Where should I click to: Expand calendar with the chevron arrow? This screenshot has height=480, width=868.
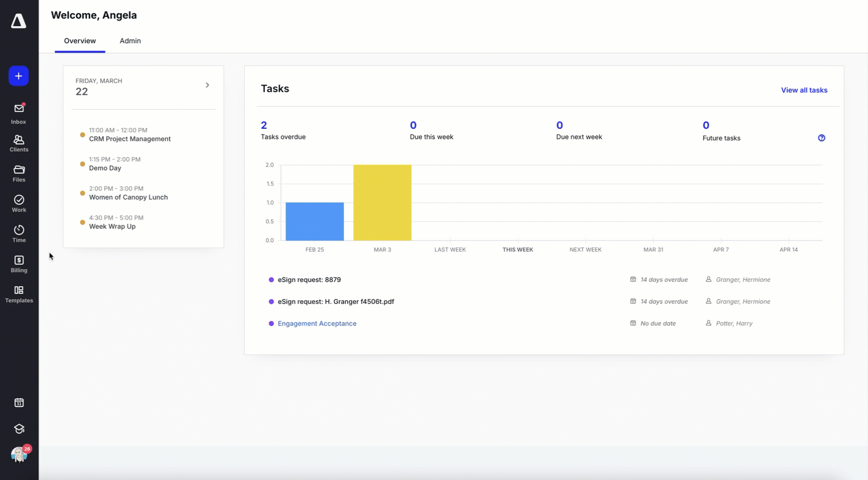tap(207, 85)
